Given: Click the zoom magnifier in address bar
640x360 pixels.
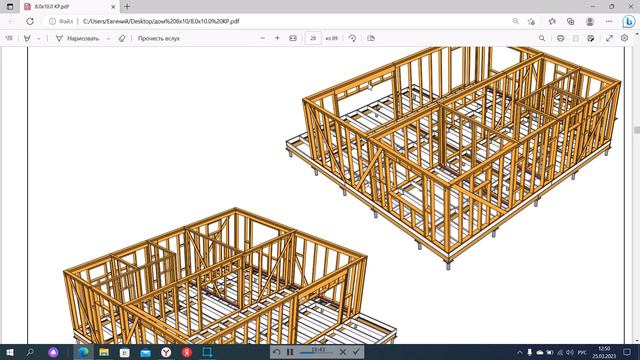Looking at the screenshot, I should tap(516, 21).
